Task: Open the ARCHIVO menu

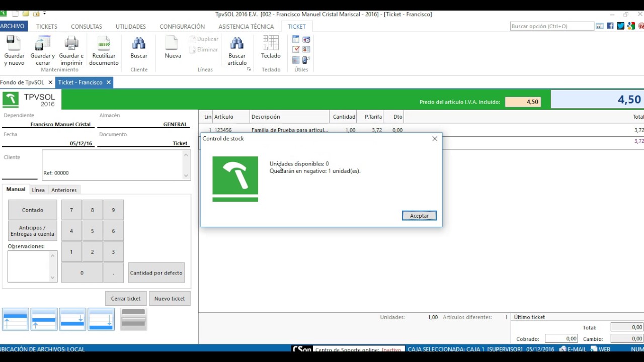Action: [12, 26]
